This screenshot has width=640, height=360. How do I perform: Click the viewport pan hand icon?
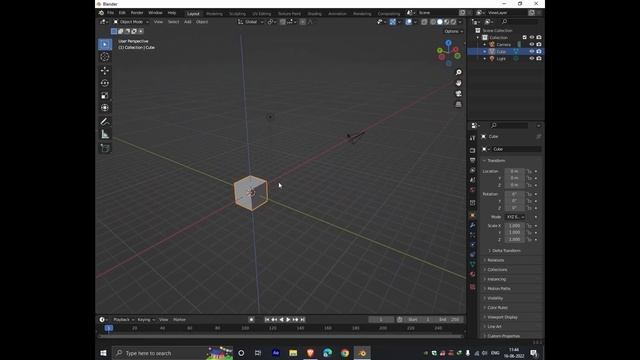point(458,83)
